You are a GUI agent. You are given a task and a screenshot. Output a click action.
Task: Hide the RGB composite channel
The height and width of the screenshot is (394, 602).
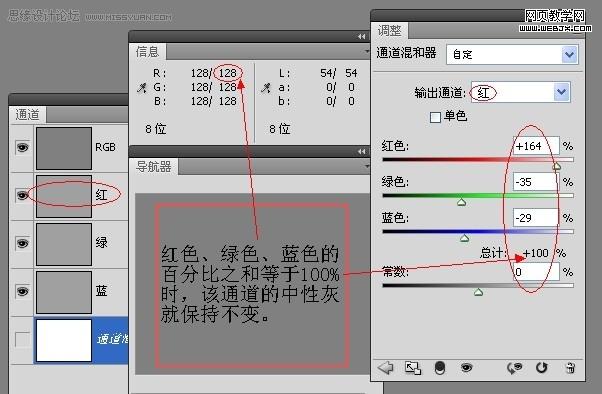[x=22, y=147]
